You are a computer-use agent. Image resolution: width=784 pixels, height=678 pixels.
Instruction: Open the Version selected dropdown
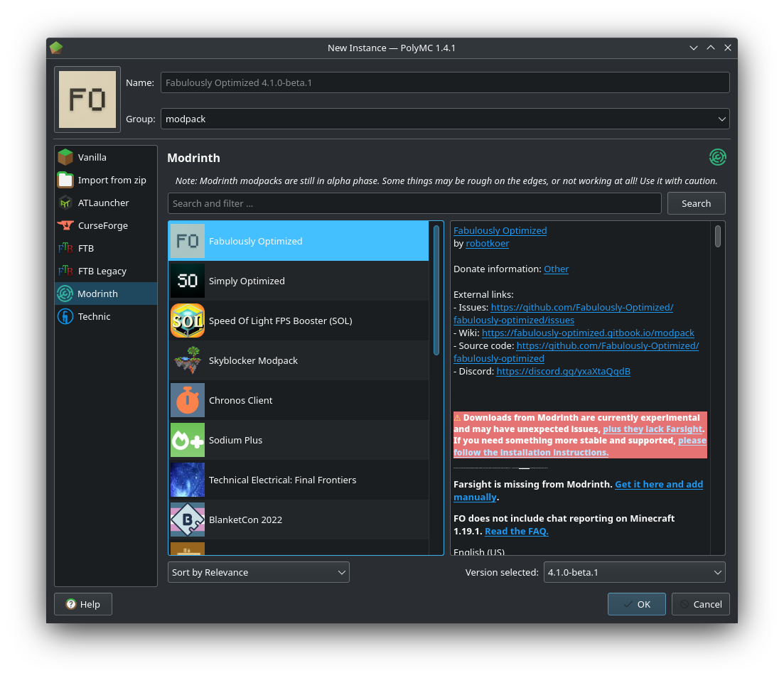click(x=633, y=572)
